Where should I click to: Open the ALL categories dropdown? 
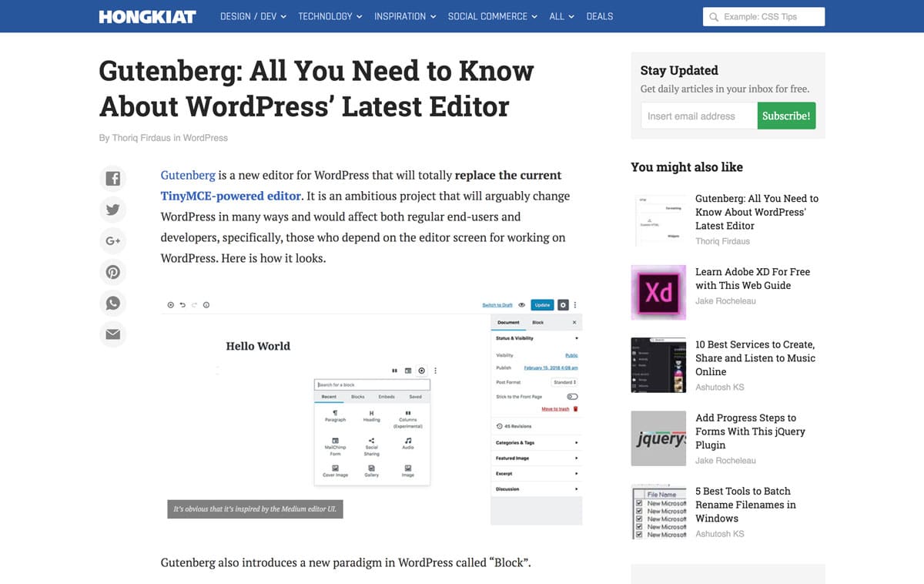(x=562, y=16)
